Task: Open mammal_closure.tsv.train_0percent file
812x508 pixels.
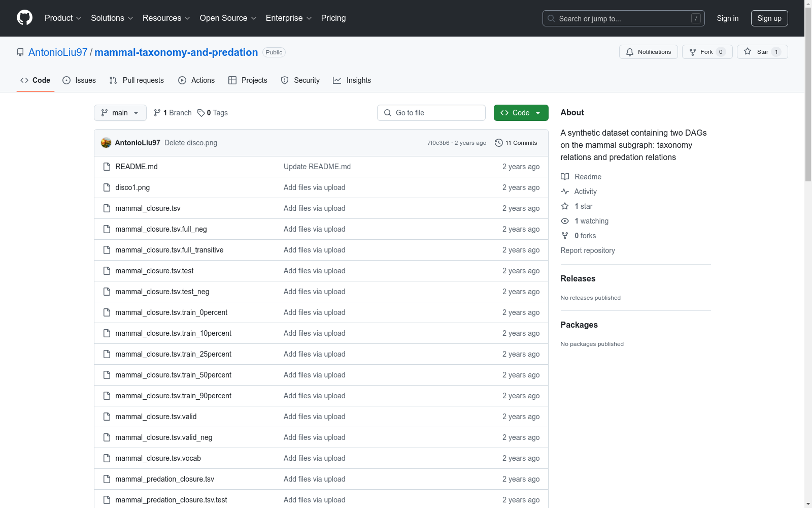Action: tap(172, 312)
